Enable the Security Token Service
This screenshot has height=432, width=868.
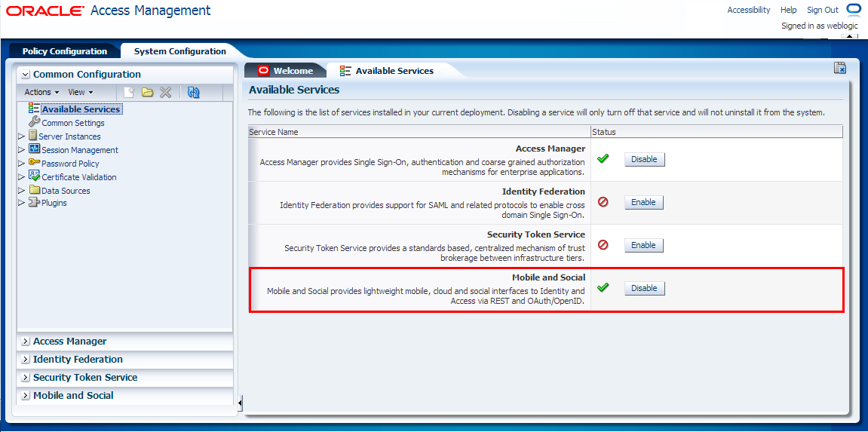pyautogui.click(x=644, y=245)
